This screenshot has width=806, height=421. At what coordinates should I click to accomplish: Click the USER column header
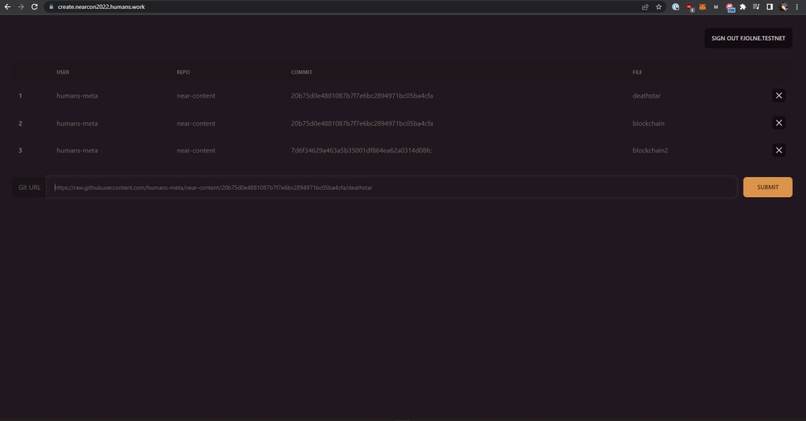(x=63, y=72)
